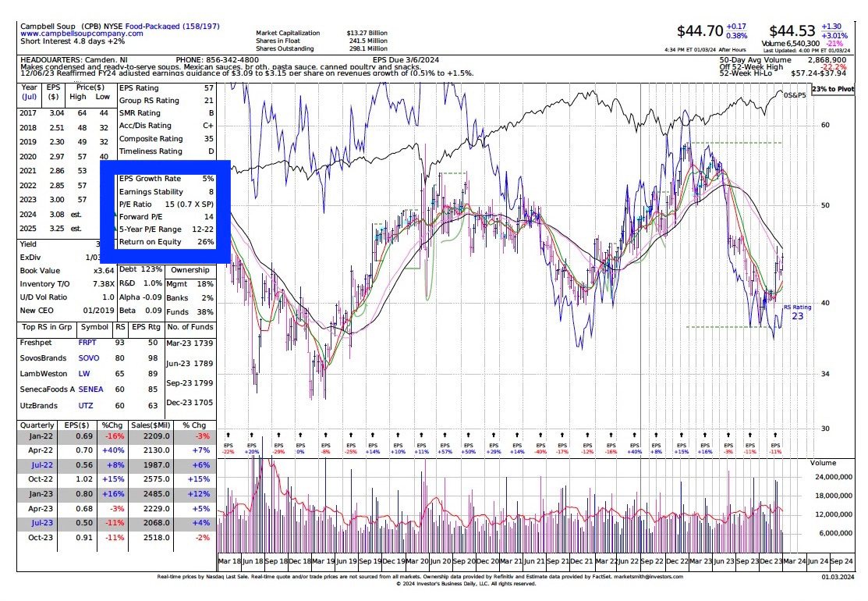Viewport: 868px width, 601px height.
Task: Click the 0S&P5 index line label
Action: coord(795,95)
